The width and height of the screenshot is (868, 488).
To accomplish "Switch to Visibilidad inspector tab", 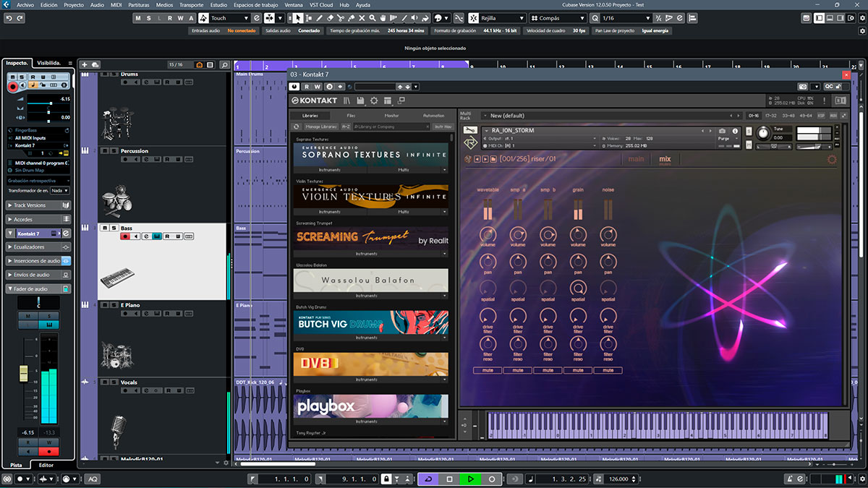I will (50, 63).
